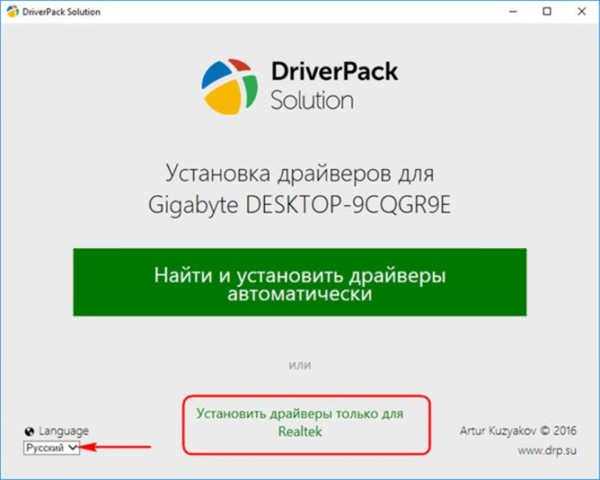Screen dimensions: 600x480
Task: Click the Language label text
Action: pos(64,431)
